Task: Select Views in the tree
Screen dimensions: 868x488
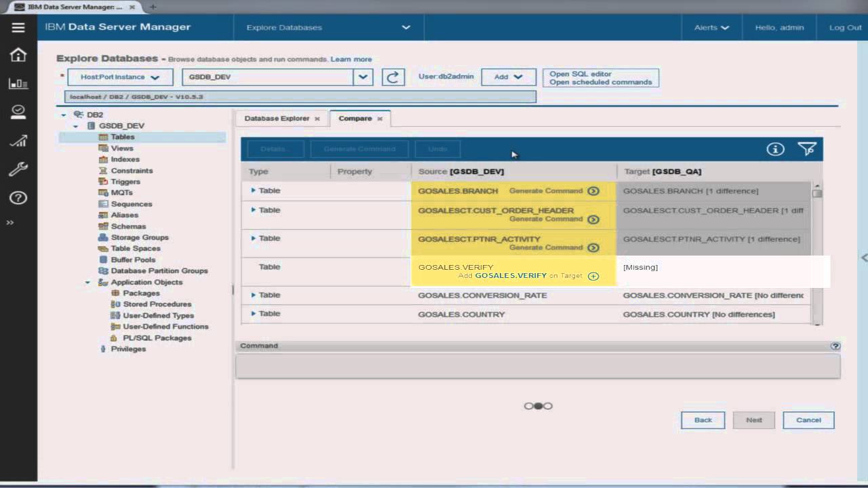Action: tap(122, 148)
